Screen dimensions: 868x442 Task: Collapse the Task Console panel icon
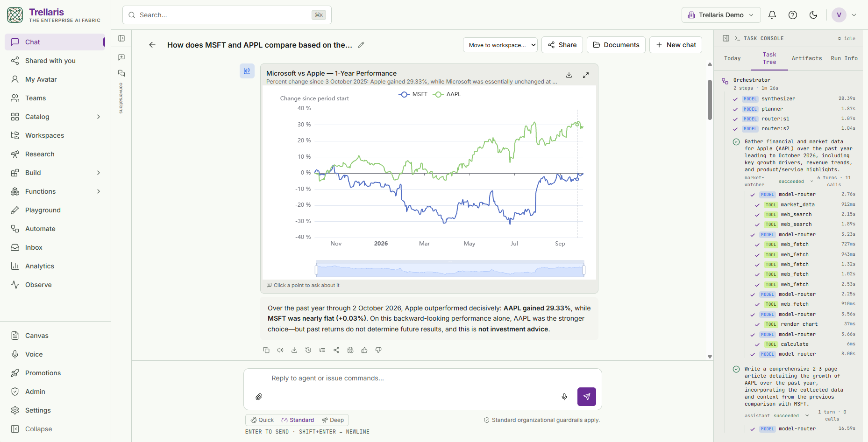point(726,38)
